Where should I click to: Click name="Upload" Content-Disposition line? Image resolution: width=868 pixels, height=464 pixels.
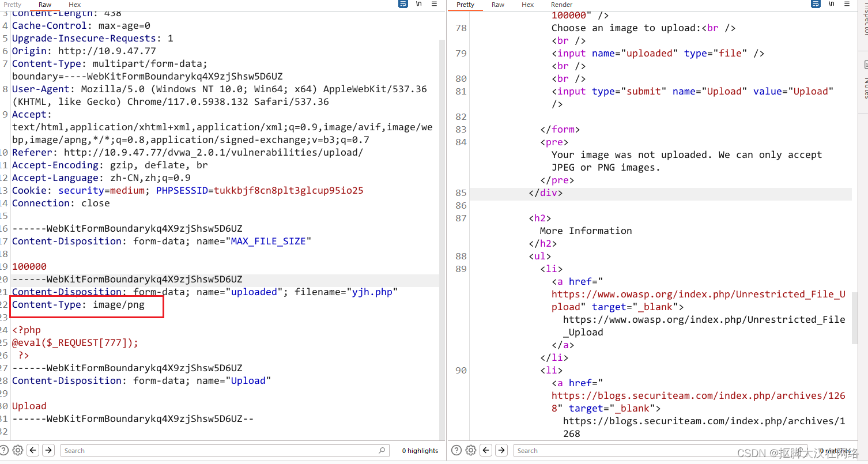tap(141, 380)
